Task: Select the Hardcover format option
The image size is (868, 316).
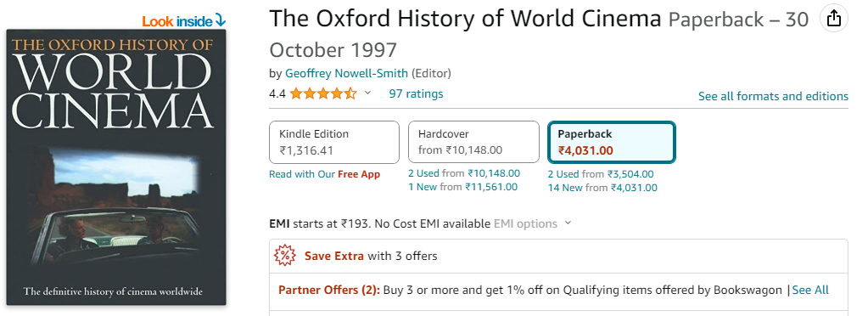Action: click(473, 142)
